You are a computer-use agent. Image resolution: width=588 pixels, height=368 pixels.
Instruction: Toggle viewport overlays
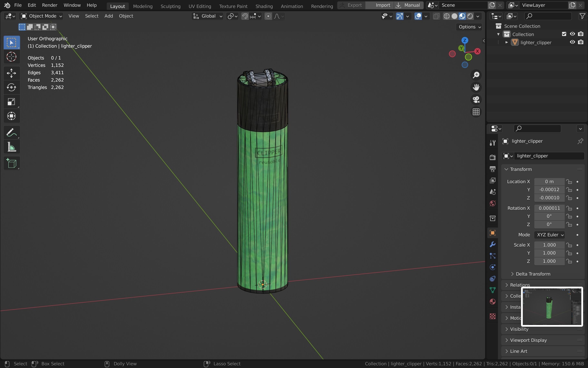tap(418, 16)
